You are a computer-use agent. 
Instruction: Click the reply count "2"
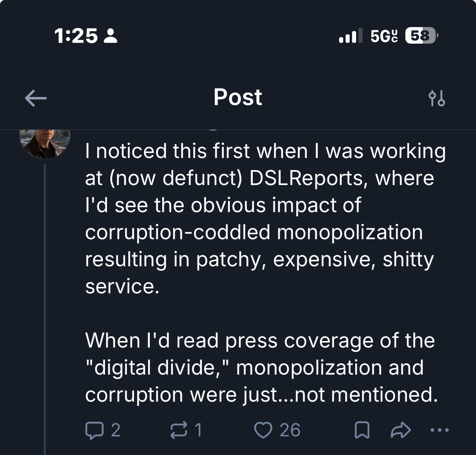tap(115, 430)
